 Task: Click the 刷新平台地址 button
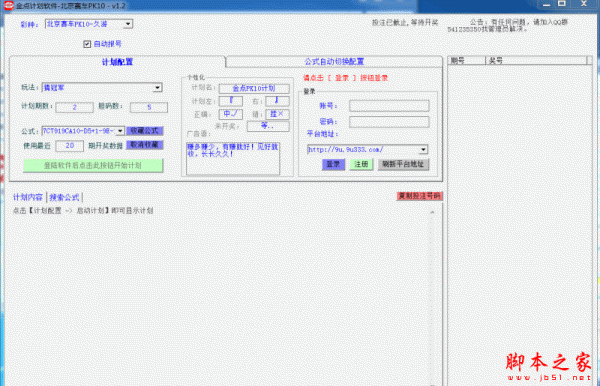coord(403,164)
